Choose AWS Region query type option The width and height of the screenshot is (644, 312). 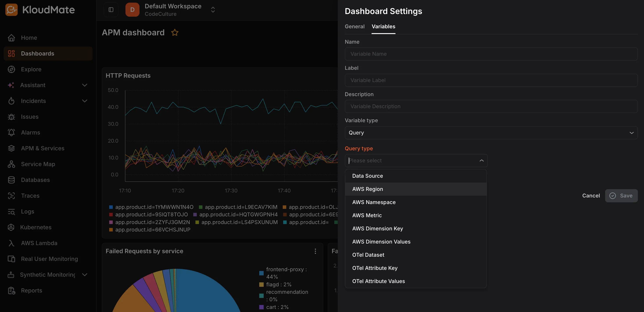pyautogui.click(x=416, y=189)
